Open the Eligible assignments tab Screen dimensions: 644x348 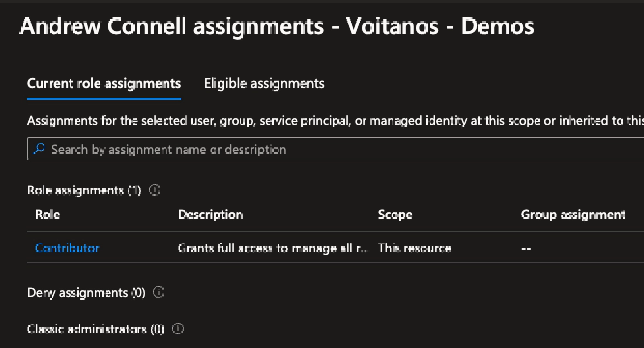[x=264, y=84]
